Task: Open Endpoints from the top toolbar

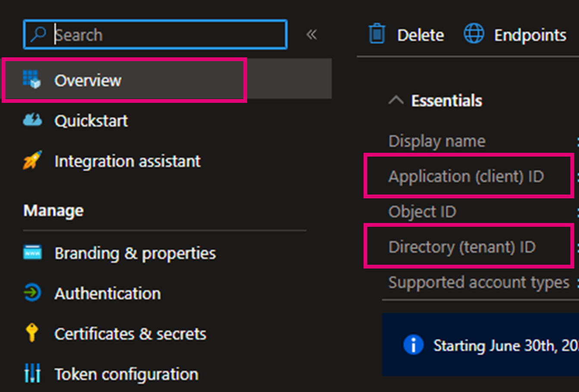Action: (530, 35)
